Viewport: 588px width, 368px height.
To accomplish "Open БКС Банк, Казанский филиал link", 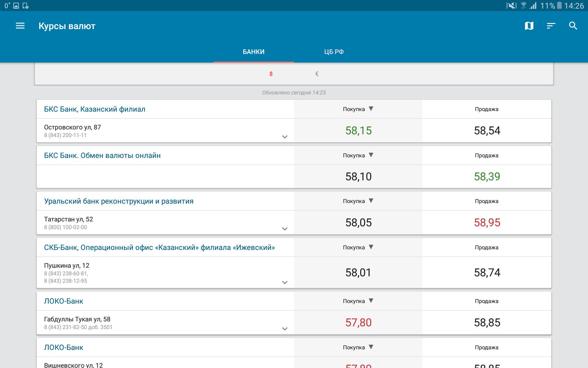I will 95,109.
